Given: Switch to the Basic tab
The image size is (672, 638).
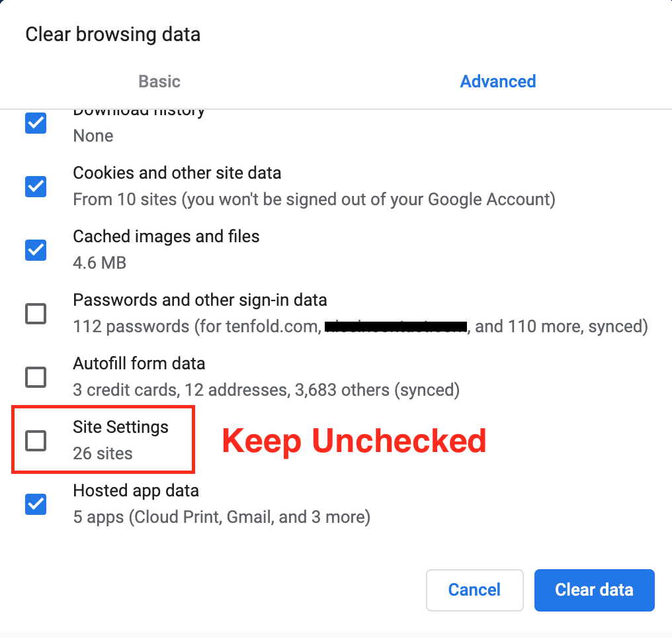Looking at the screenshot, I should coord(159,81).
